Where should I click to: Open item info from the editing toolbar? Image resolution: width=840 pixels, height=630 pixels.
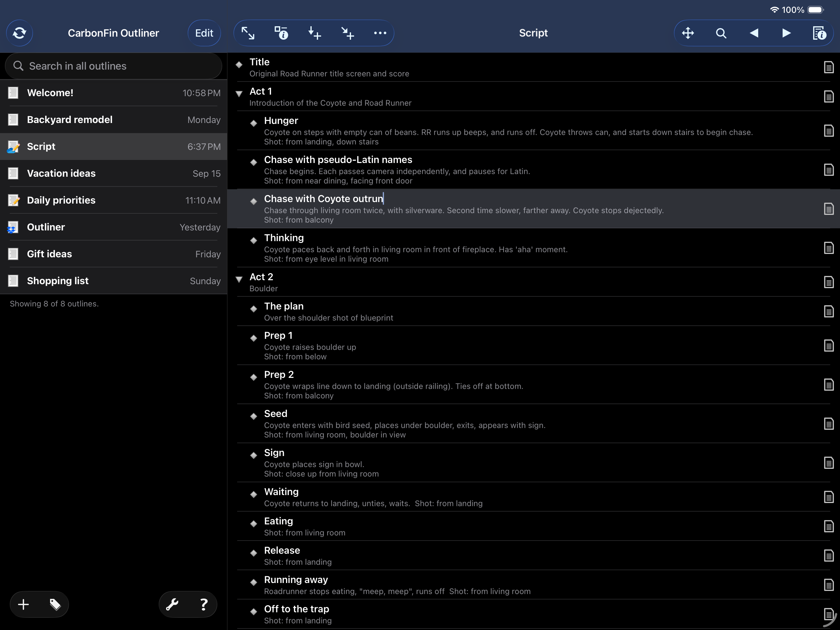281,33
